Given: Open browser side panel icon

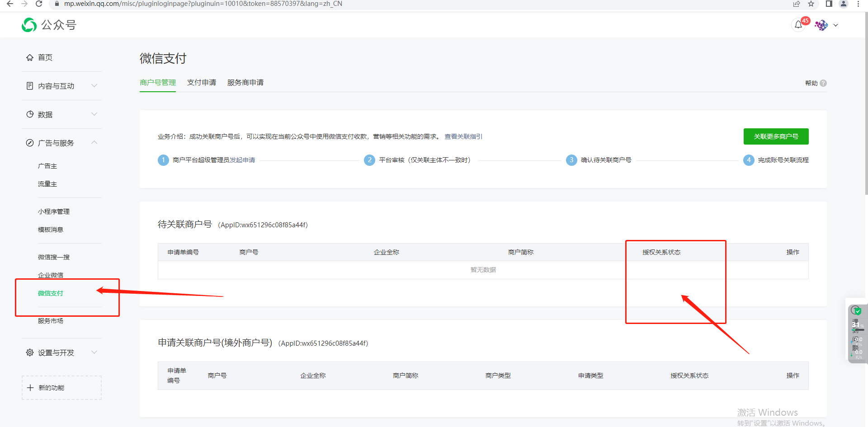Looking at the screenshot, I should coord(829,4).
